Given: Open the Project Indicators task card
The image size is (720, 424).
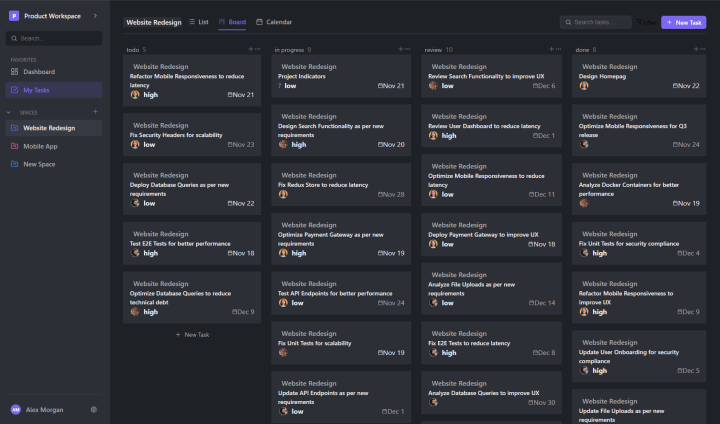Looking at the screenshot, I should (341, 76).
